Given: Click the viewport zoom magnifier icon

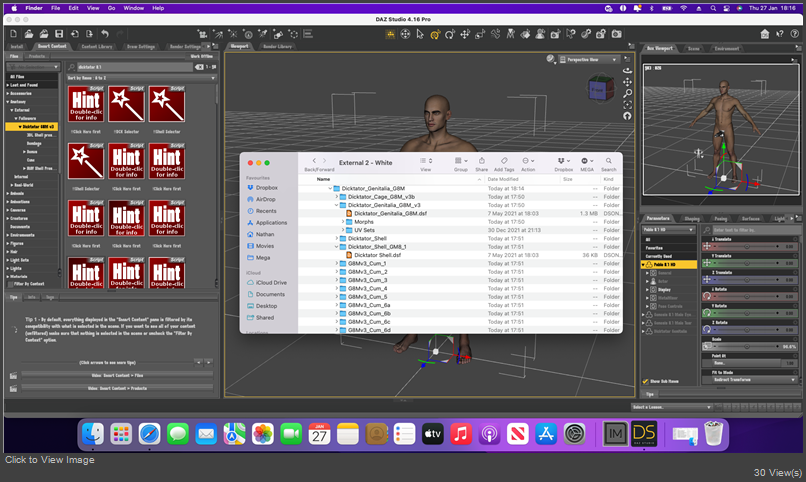Looking at the screenshot, I should pos(627,94).
